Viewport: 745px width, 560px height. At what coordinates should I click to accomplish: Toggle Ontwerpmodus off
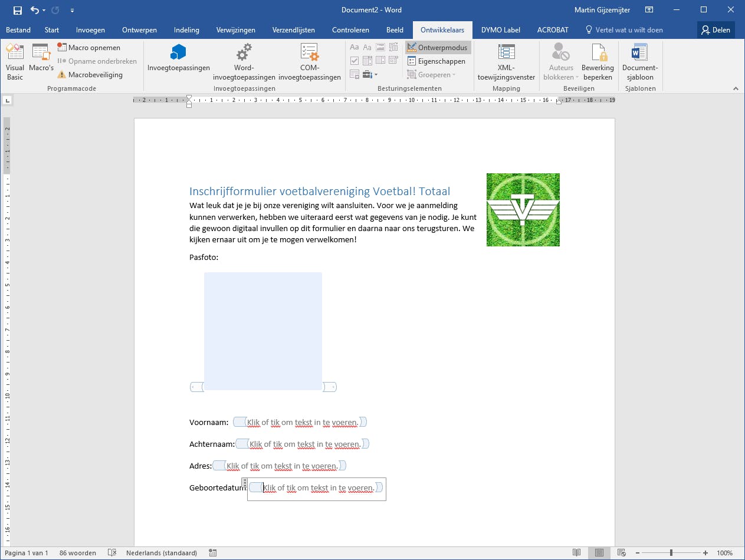point(438,48)
